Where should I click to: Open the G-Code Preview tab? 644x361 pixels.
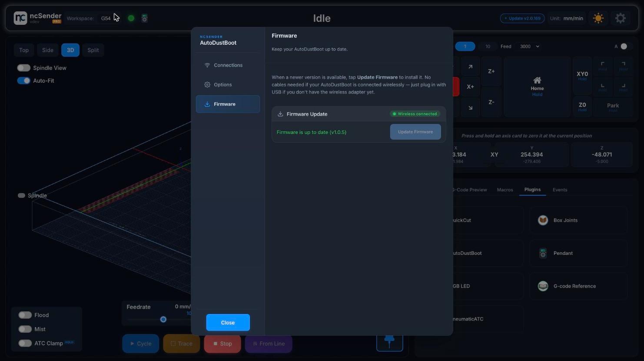pyautogui.click(x=469, y=190)
